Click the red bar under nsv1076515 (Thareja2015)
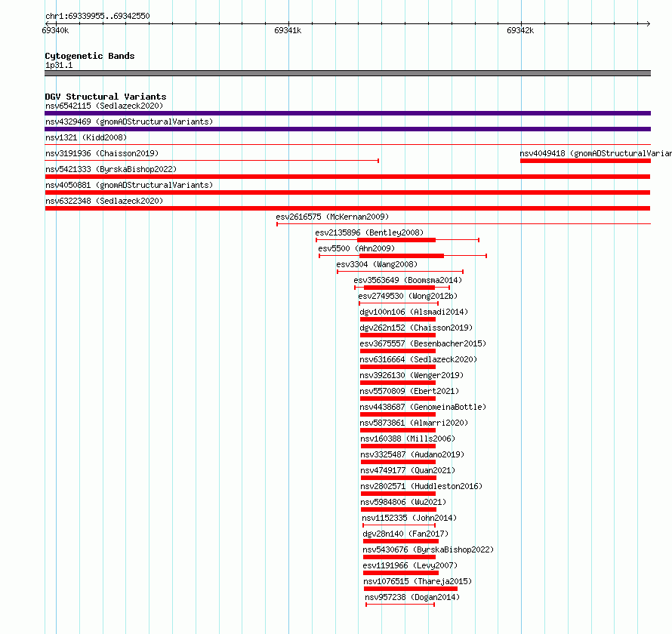Image resolution: width=672 pixels, height=634 pixels. [411, 589]
